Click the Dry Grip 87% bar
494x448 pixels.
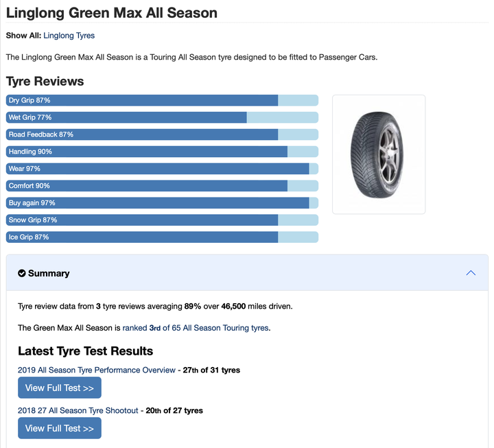(162, 100)
